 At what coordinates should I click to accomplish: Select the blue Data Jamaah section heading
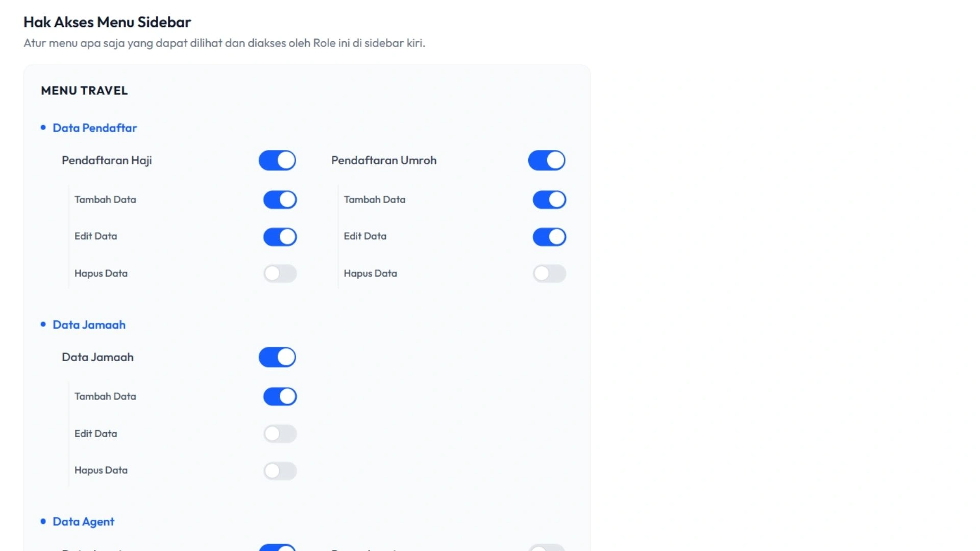point(89,324)
